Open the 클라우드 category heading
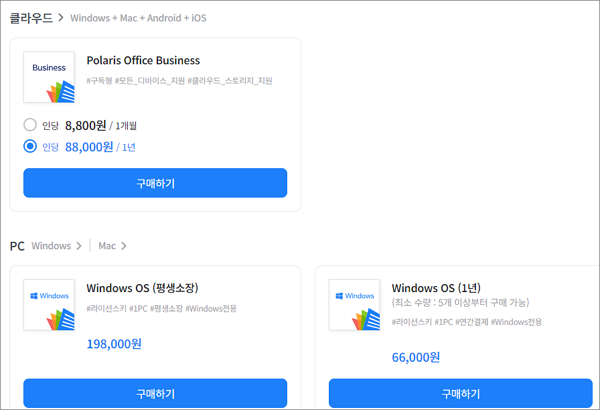Screen dimensions: 600x410 point(31,18)
